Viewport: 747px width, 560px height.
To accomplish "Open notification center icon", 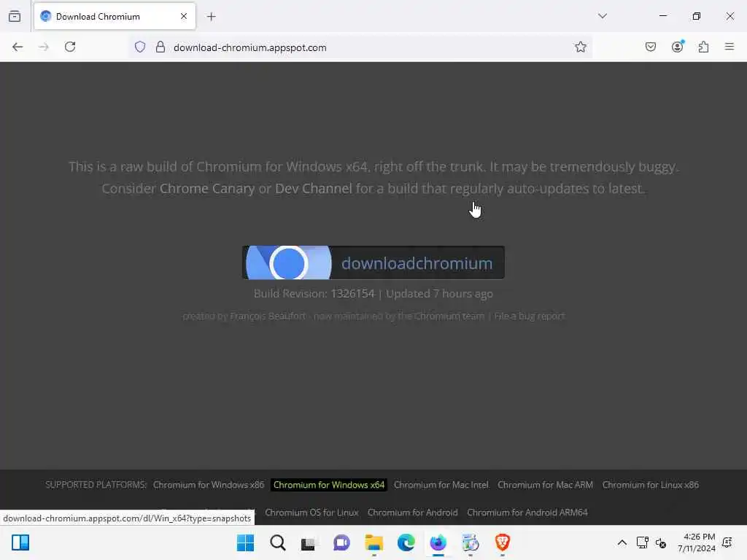I will (x=727, y=542).
